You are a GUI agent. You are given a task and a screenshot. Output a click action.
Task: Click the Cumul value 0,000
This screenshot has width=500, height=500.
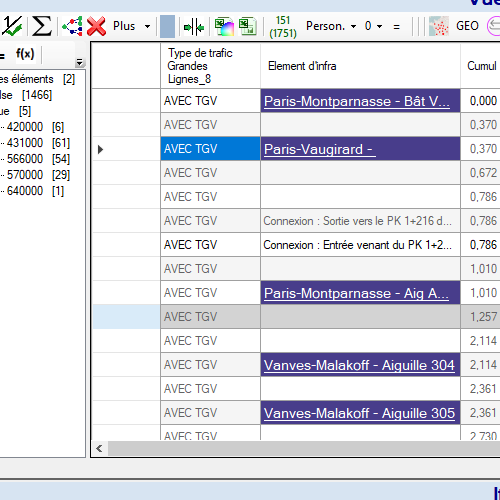point(483,101)
